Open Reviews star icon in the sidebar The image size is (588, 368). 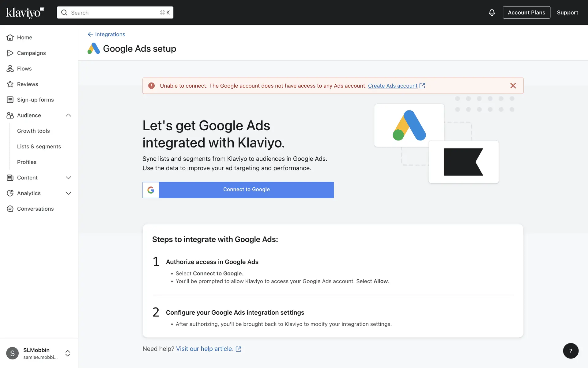10,84
